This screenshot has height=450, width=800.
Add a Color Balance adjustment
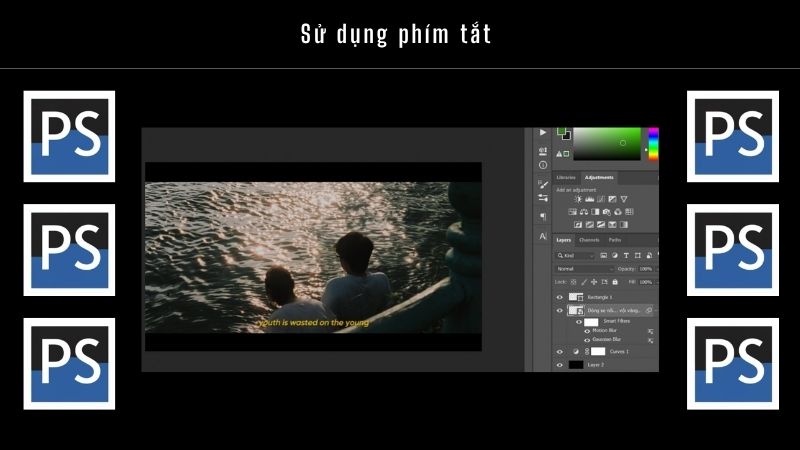(x=584, y=212)
